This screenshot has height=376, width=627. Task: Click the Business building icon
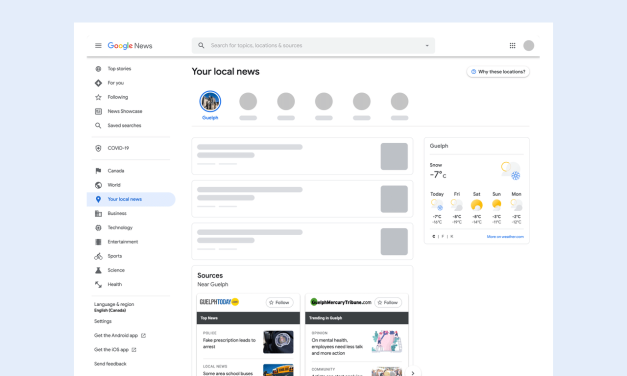click(x=98, y=213)
